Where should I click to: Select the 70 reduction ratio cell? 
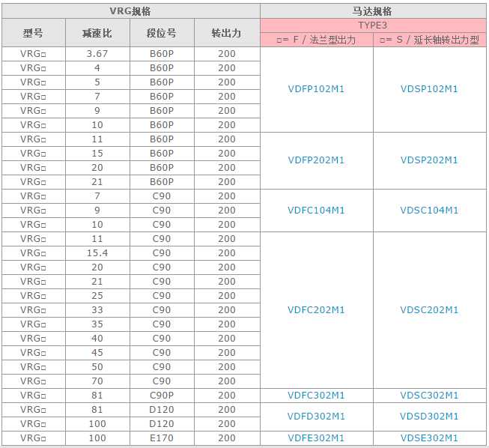click(97, 381)
